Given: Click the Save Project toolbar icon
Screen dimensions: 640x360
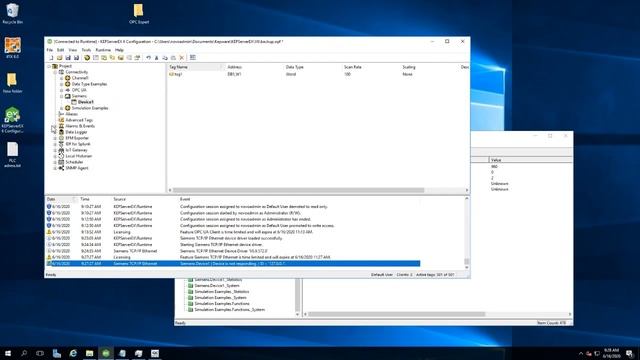Looking at the screenshot, I should (x=68, y=58).
